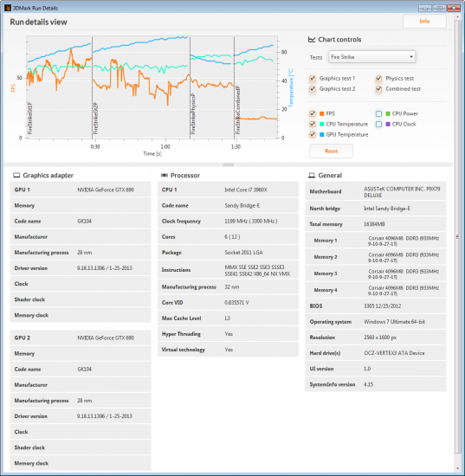
Task: Click the 3DMark app icon in title bar
Action: [8, 8]
